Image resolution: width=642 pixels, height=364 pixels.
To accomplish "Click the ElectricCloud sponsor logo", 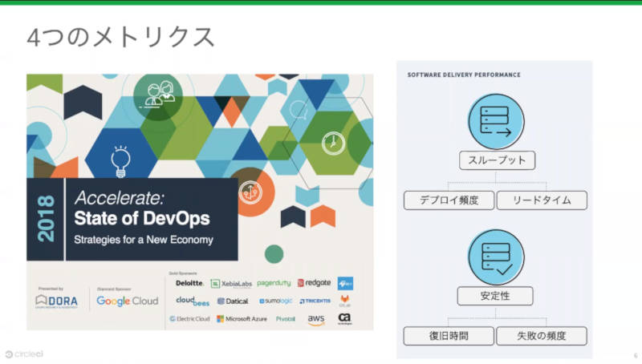I will point(189,318).
